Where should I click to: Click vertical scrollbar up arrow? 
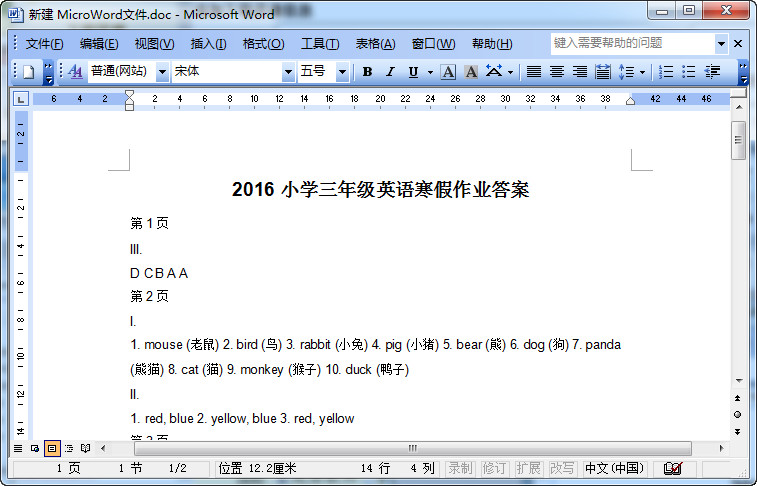pos(739,107)
